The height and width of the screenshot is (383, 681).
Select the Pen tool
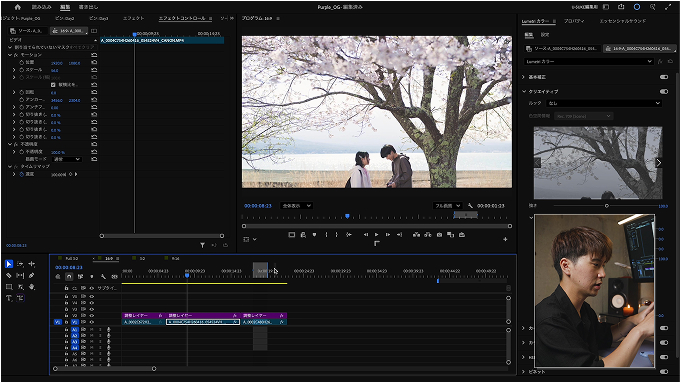pyautogui.click(x=32, y=275)
